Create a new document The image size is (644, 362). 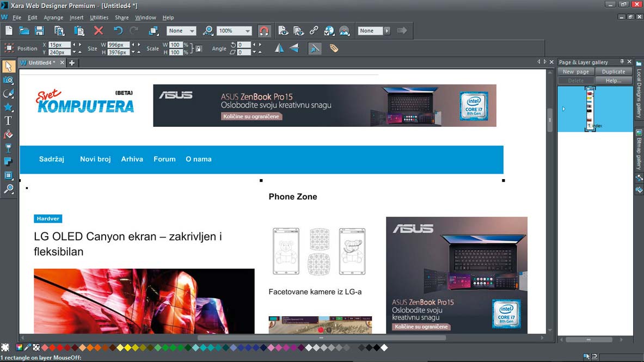click(9, 30)
